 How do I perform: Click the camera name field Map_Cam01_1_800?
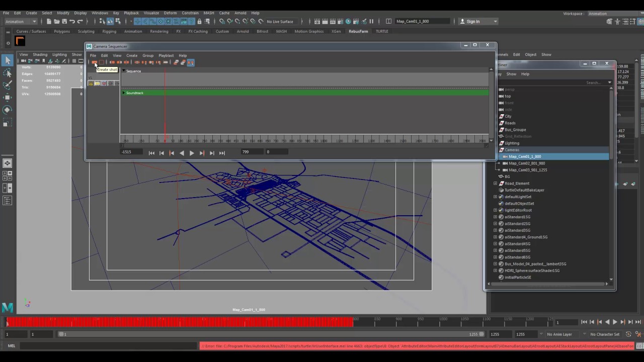click(x=423, y=21)
